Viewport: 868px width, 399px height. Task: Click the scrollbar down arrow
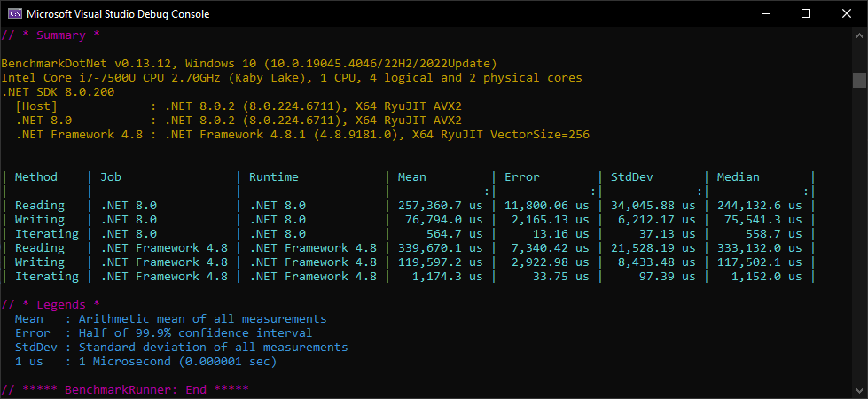[859, 391]
